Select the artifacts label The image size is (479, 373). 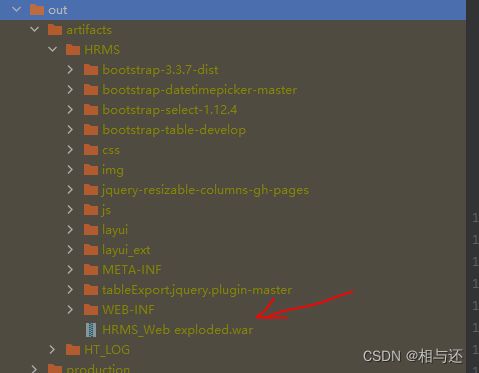point(89,30)
